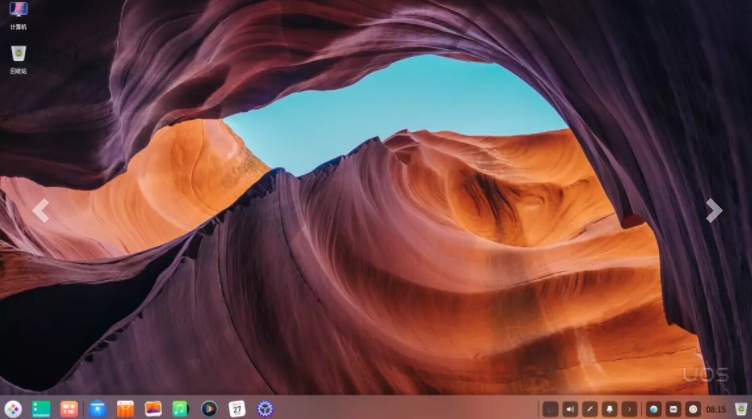Open the settings gear icon in dock
Viewport: 752px width, 419px height.
[265, 408]
